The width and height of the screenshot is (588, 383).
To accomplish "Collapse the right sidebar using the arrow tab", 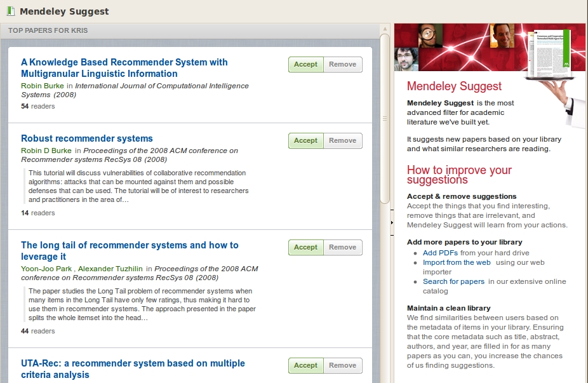I will 390,222.
